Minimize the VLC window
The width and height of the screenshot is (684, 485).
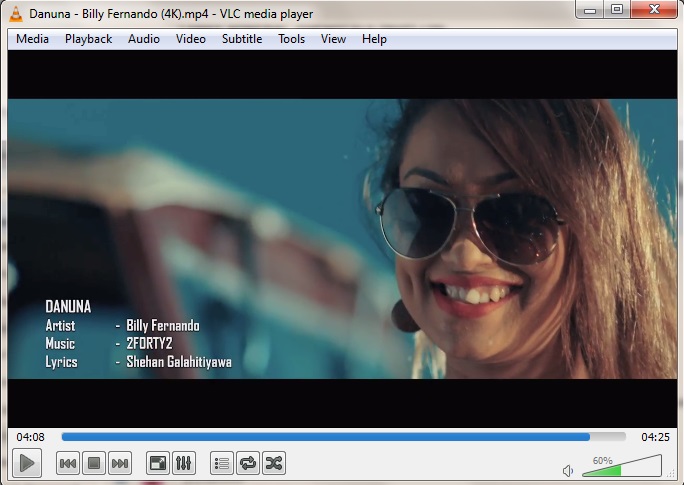pyautogui.click(x=590, y=10)
